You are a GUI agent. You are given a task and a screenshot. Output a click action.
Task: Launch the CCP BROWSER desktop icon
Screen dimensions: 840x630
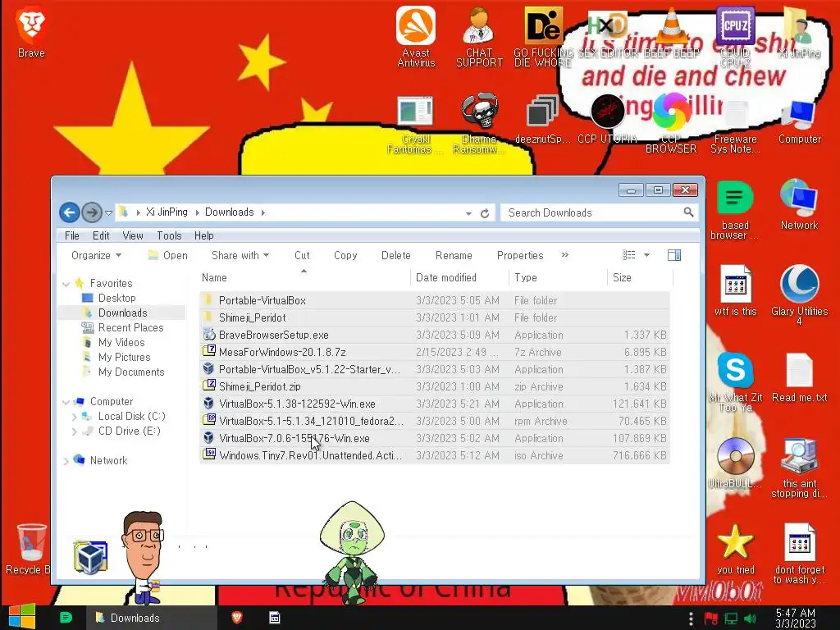point(671,125)
